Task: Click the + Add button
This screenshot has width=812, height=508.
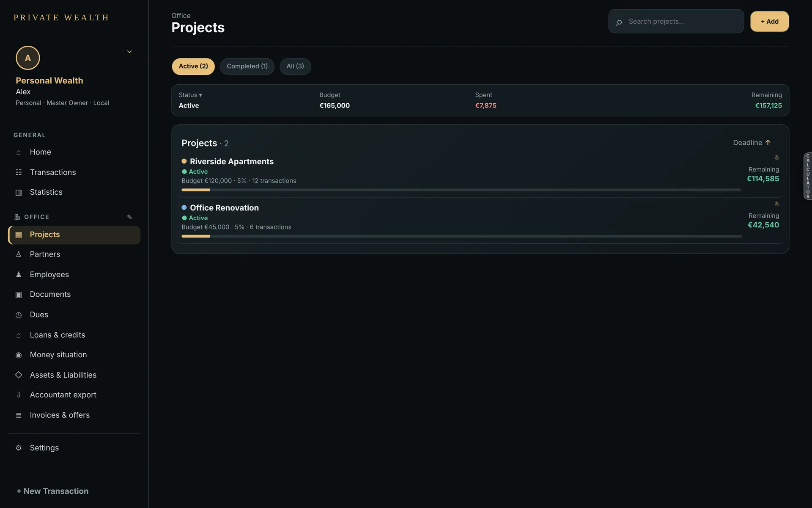Action: click(x=769, y=22)
